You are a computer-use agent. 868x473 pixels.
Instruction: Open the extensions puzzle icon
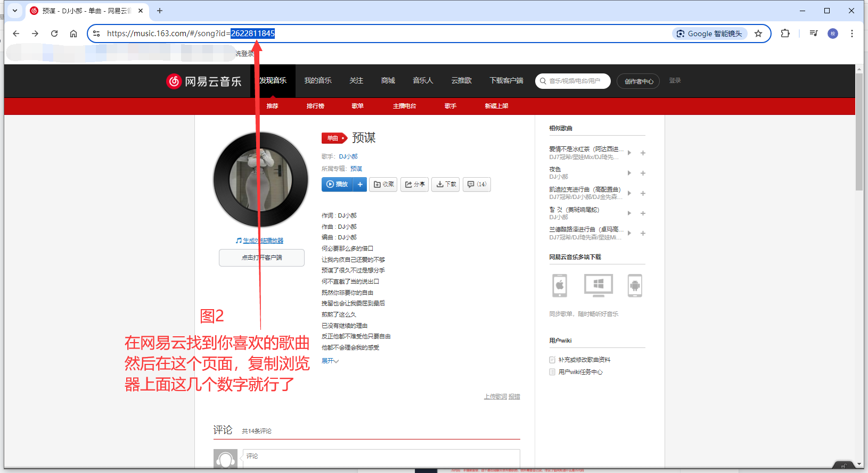coord(785,34)
